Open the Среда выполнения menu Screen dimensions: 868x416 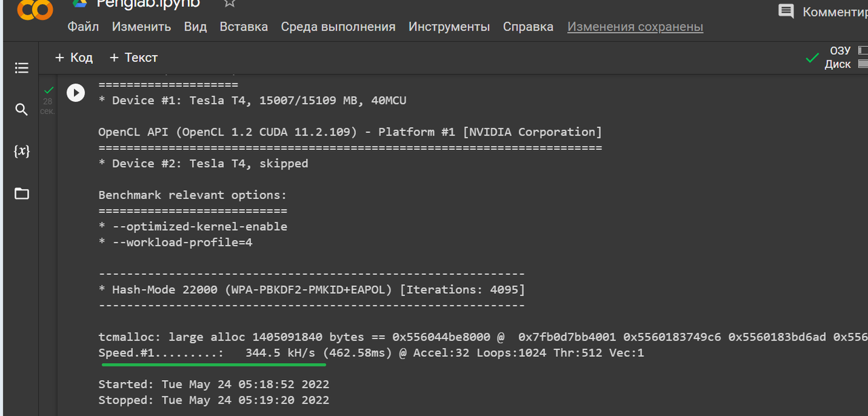click(338, 27)
